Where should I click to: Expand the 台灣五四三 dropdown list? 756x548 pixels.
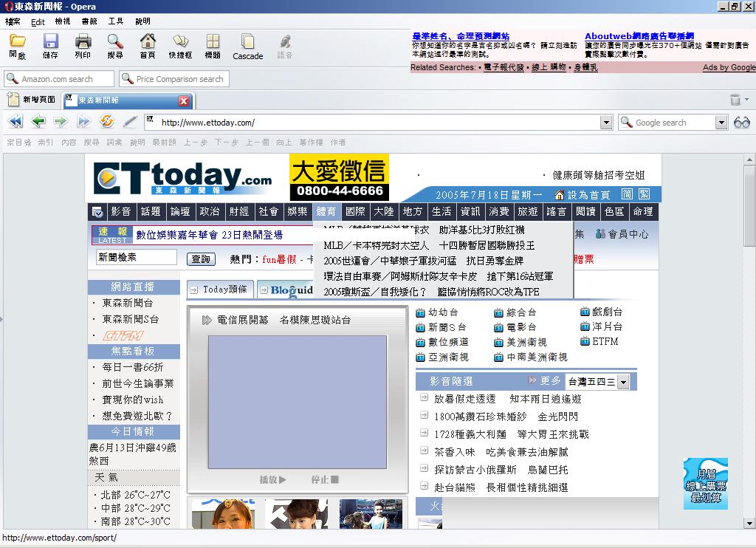tap(622, 382)
